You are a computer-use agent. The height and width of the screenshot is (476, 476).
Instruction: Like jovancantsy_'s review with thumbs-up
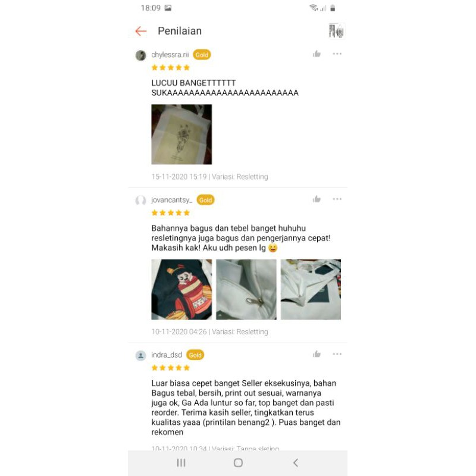[317, 199]
